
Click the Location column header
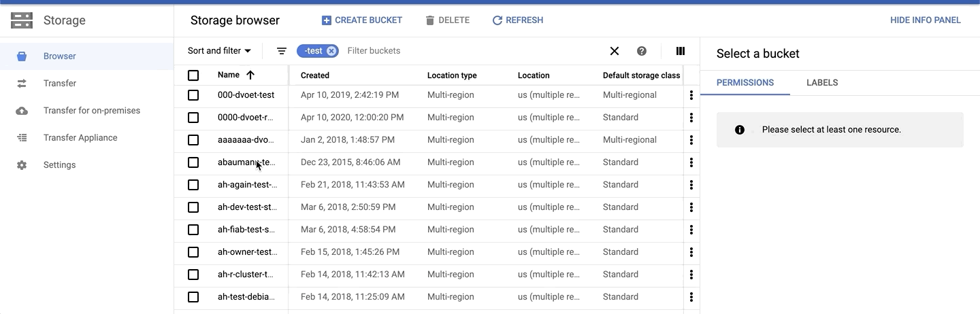pyautogui.click(x=534, y=75)
